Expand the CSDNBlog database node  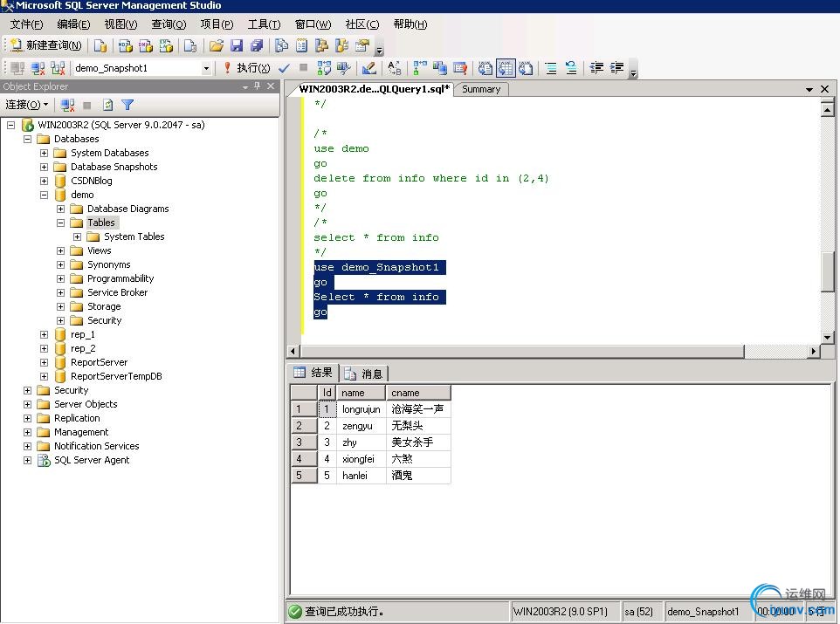[x=44, y=181]
